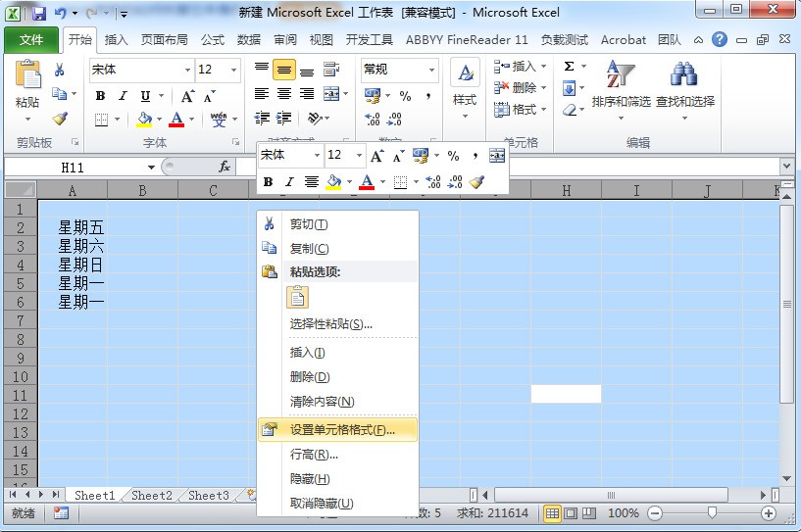Click the Excel Help question mark
The height and width of the screenshot is (532, 801).
(x=720, y=39)
